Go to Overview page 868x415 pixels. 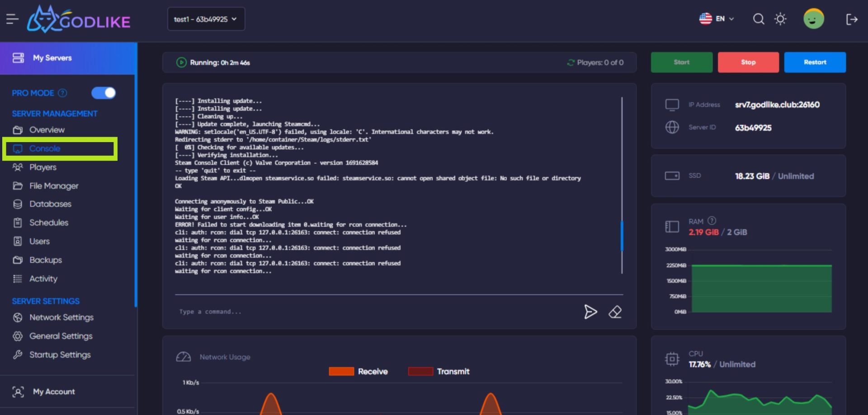47,130
